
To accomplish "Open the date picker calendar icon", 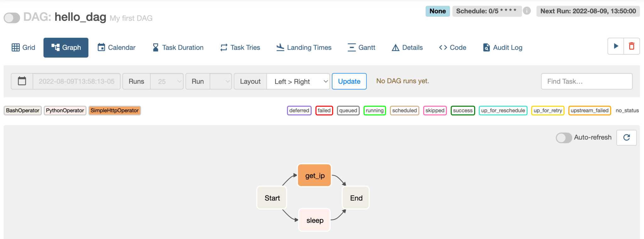I will coord(22,81).
